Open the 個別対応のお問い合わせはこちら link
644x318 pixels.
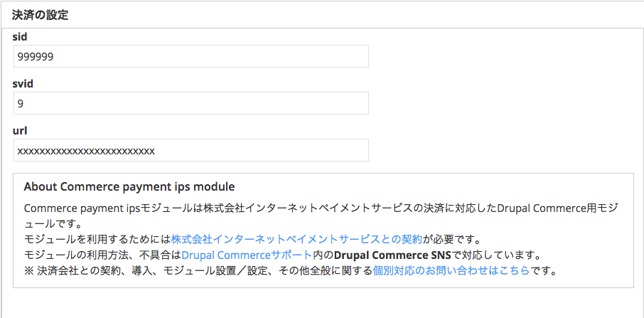pyautogui.click(x=451, y=270)
